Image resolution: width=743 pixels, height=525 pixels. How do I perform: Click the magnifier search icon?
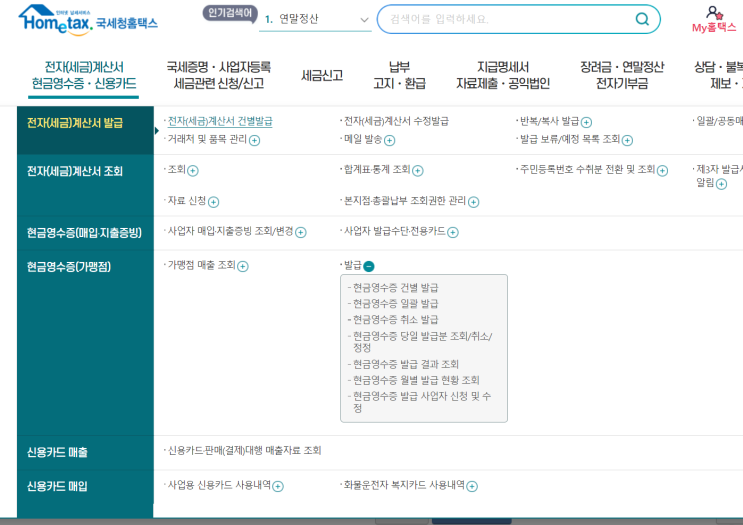642,19
